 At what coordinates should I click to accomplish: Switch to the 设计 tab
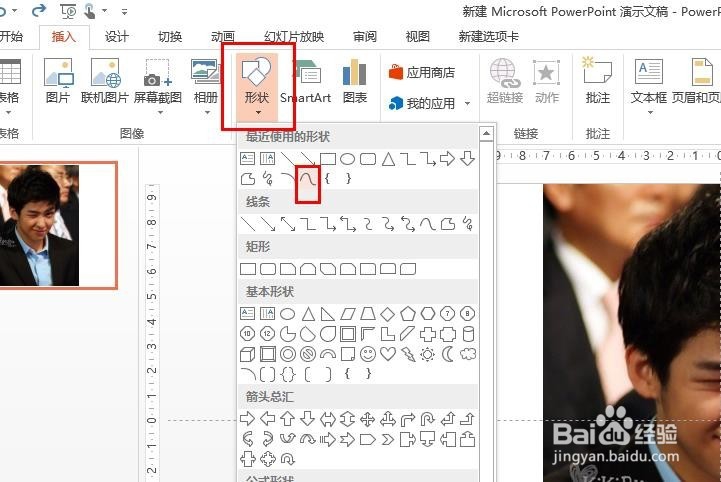click(x=116, y=36)
